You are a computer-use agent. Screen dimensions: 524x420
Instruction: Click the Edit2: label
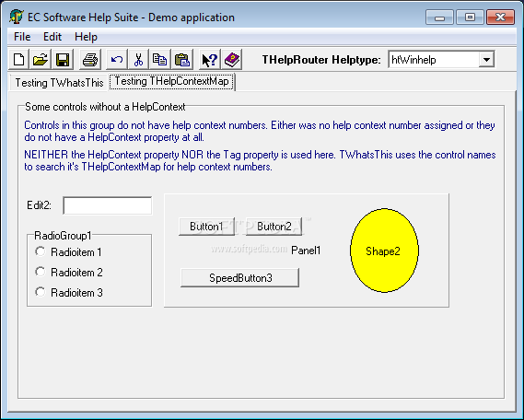tap(39, 205)
